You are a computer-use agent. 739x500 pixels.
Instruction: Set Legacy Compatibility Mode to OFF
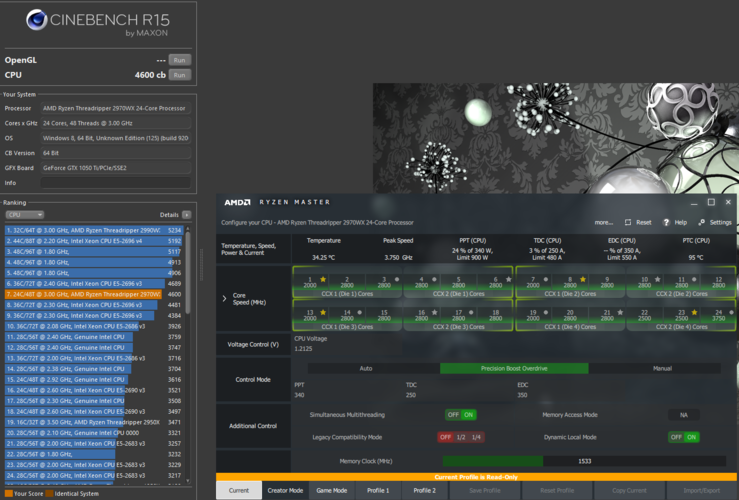click(445, 437)
